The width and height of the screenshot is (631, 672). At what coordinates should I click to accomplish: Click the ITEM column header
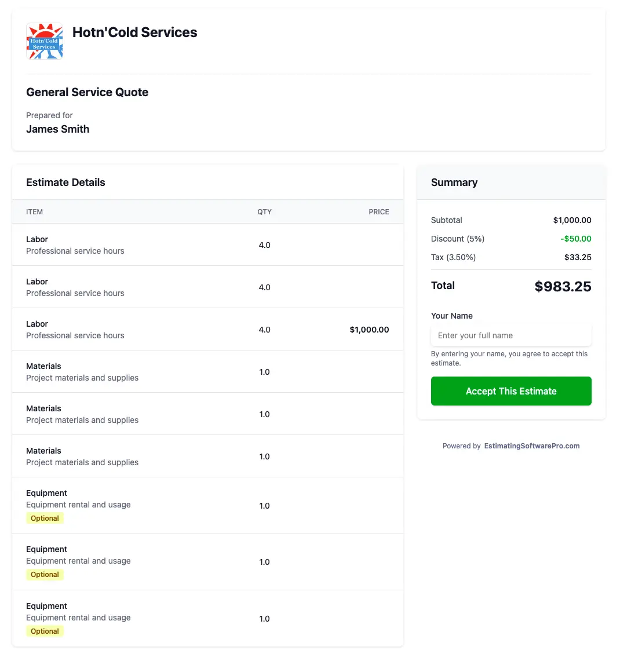(34, 211)
